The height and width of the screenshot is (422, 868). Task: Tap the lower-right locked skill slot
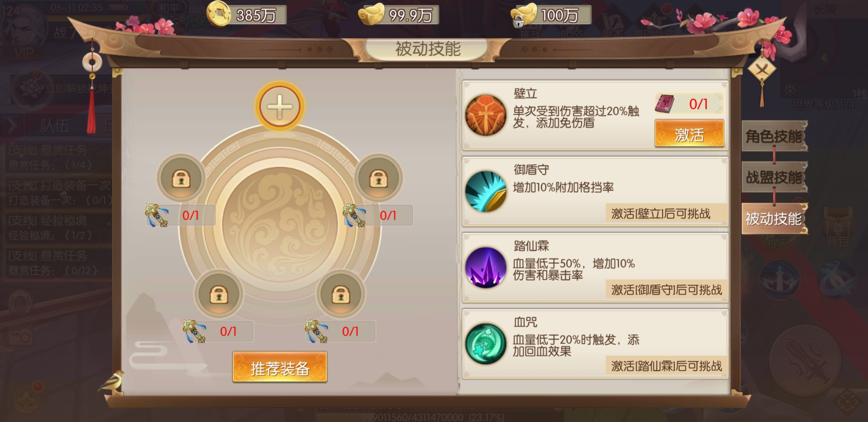point(341,294)
